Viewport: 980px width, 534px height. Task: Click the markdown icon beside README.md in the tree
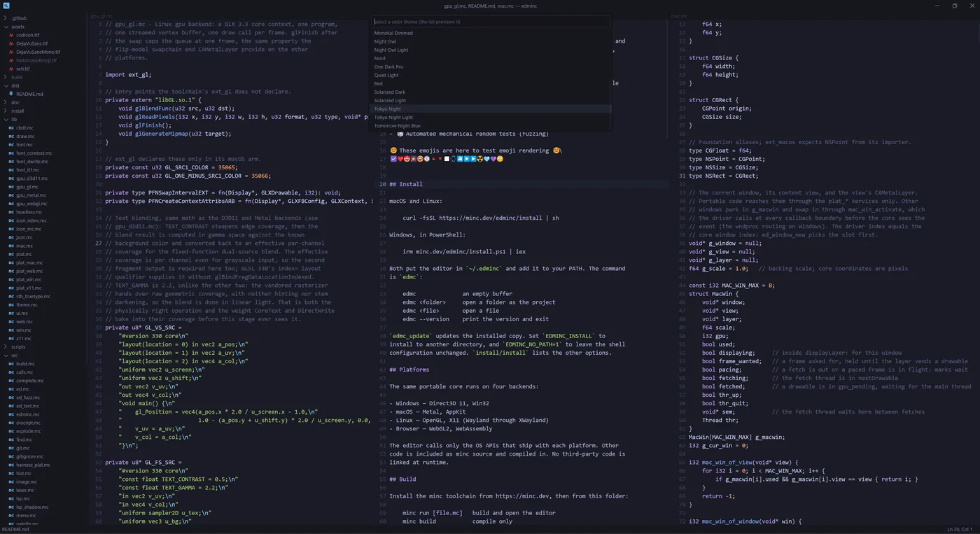tap(11, 94)
